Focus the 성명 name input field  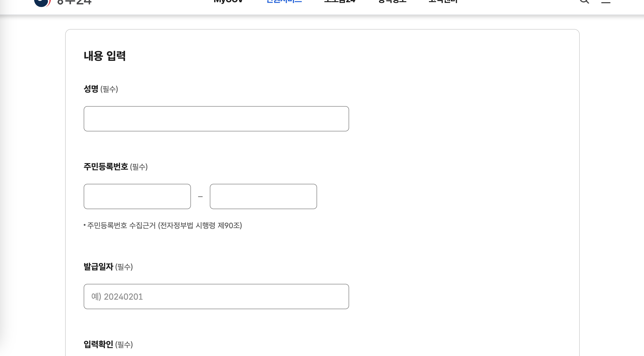tap(216, 119)
